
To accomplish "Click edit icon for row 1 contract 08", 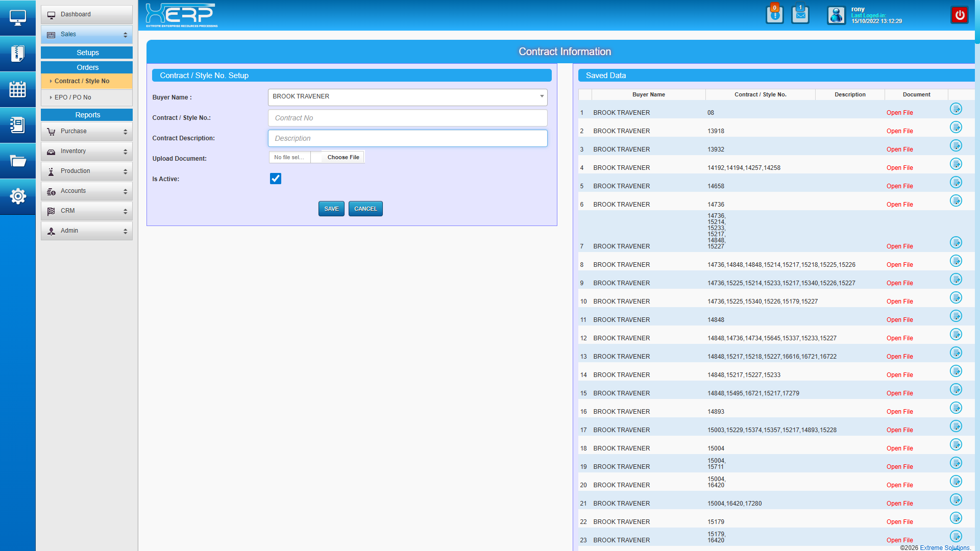I will coord(955,109).
